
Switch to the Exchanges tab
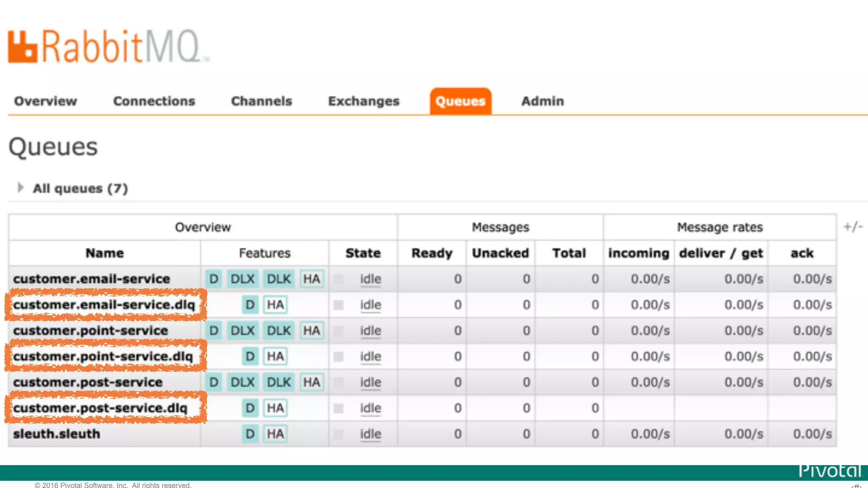click(364, 101)
